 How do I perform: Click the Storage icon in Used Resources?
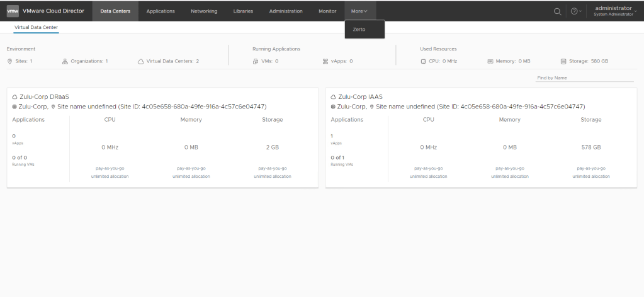click(x=563, y=61)
